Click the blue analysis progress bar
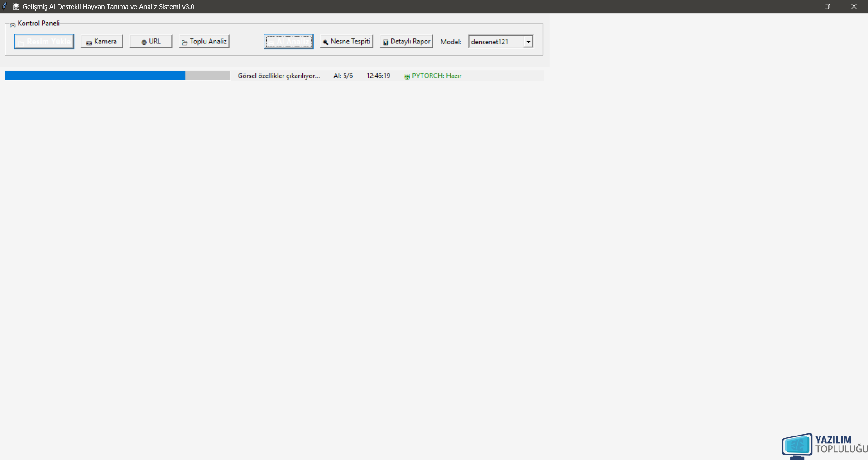This screenshot has width=868, height=460. 117,76
